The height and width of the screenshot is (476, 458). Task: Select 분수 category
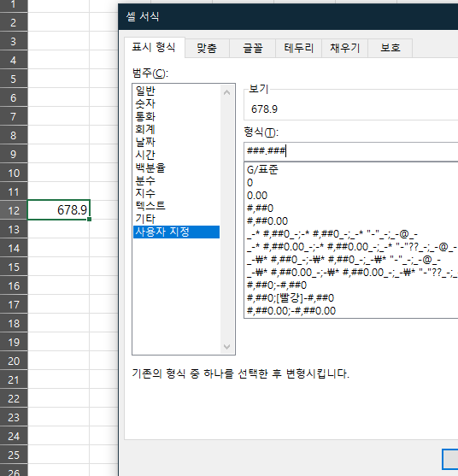tap(176, 180)
